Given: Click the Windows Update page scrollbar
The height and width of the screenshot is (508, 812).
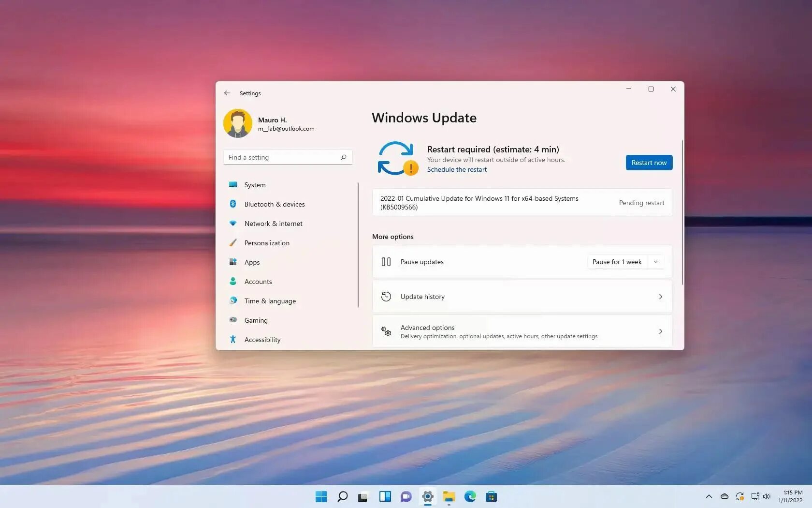Looking at the screenshot, I should click(682, 212).
